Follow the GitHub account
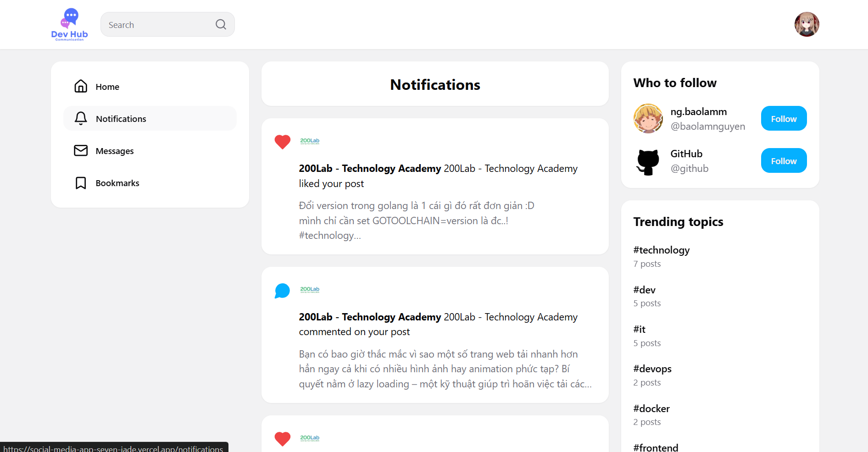This screenshot has width=868, height=452. coord(784,160)
